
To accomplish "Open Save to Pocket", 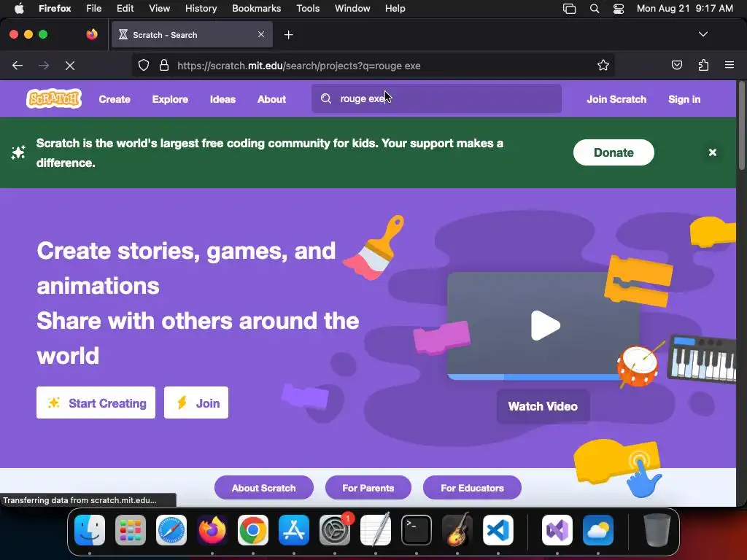I will [676, 65].
